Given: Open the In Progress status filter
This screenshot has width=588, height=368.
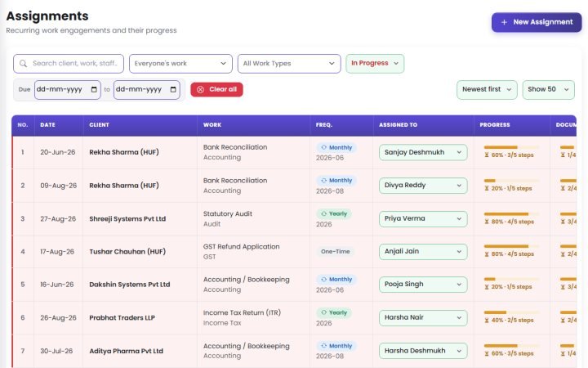Looking at the screenshot, I should (375, 63).
